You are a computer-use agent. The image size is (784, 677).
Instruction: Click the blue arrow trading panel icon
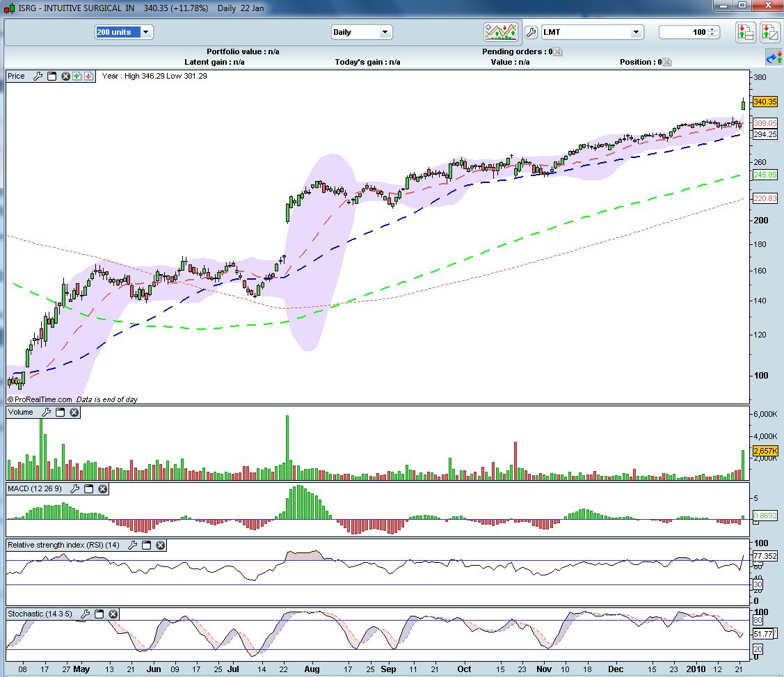coord(774,58)
